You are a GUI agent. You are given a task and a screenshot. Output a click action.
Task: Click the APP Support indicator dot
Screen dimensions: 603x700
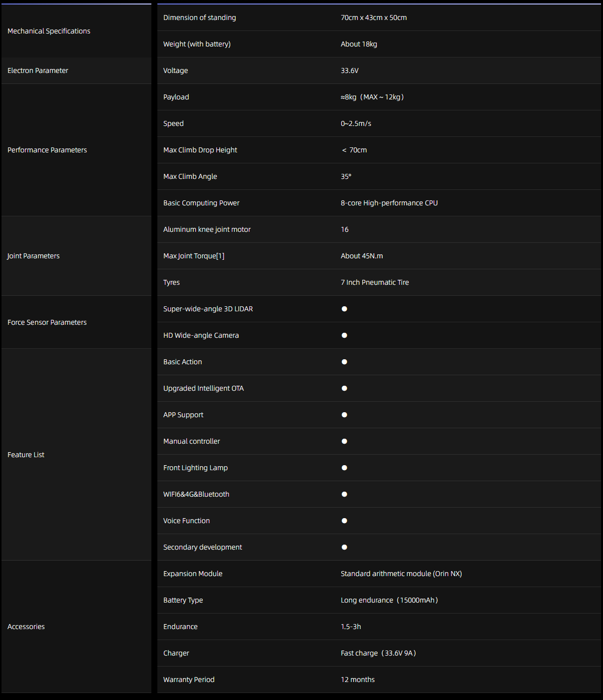coord(344,415)
